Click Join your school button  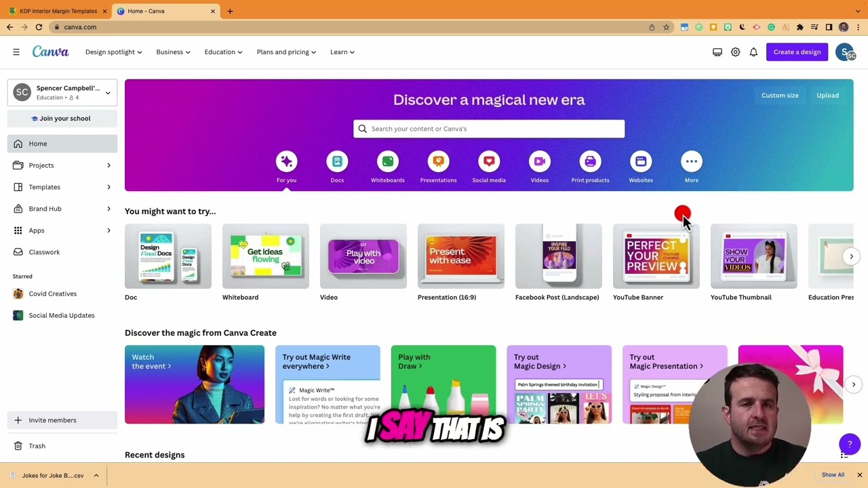(x=62, y=119)
